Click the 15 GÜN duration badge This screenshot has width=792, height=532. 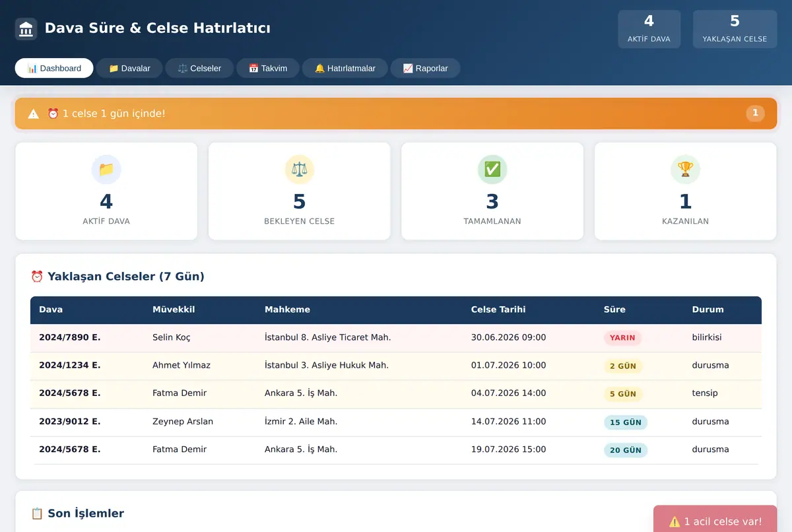(626, 422)
